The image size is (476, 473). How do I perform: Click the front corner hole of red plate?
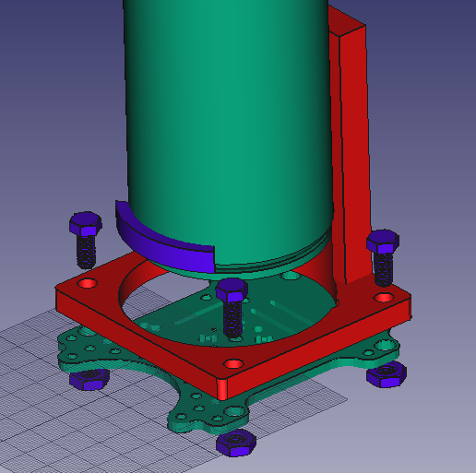[x=233, y=363]
